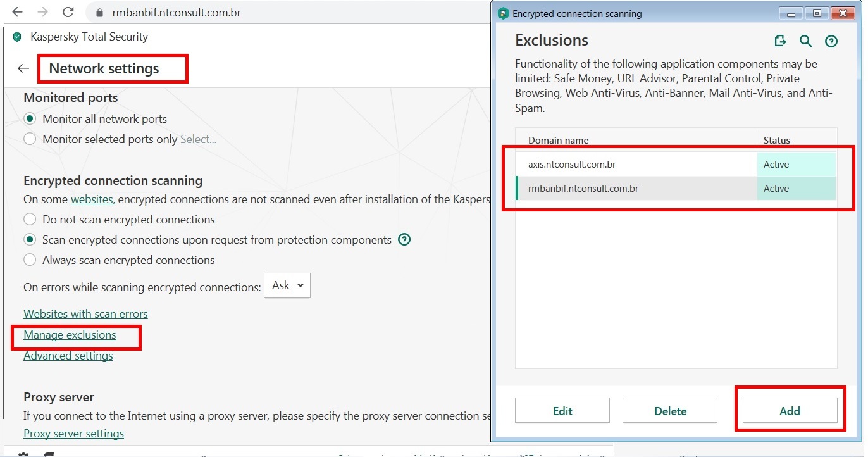
Task: Open the scan errors action dropdown
Action: click(287, 286)
